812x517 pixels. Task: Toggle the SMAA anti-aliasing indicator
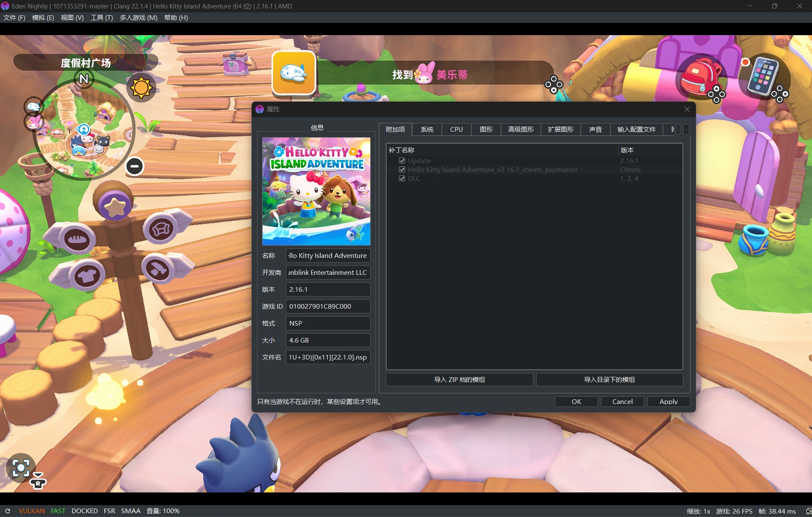click(131, 511)
